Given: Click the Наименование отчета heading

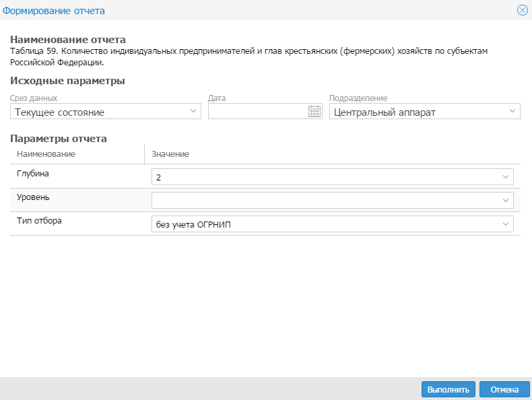Looking at the screenshot, I should (x=68, y=40).
